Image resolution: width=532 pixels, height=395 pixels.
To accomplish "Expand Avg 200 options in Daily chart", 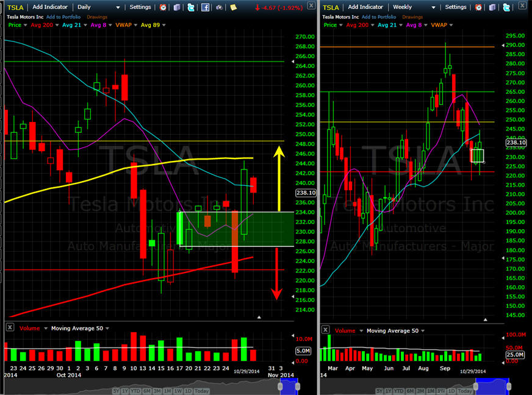I will coord(57,25).
